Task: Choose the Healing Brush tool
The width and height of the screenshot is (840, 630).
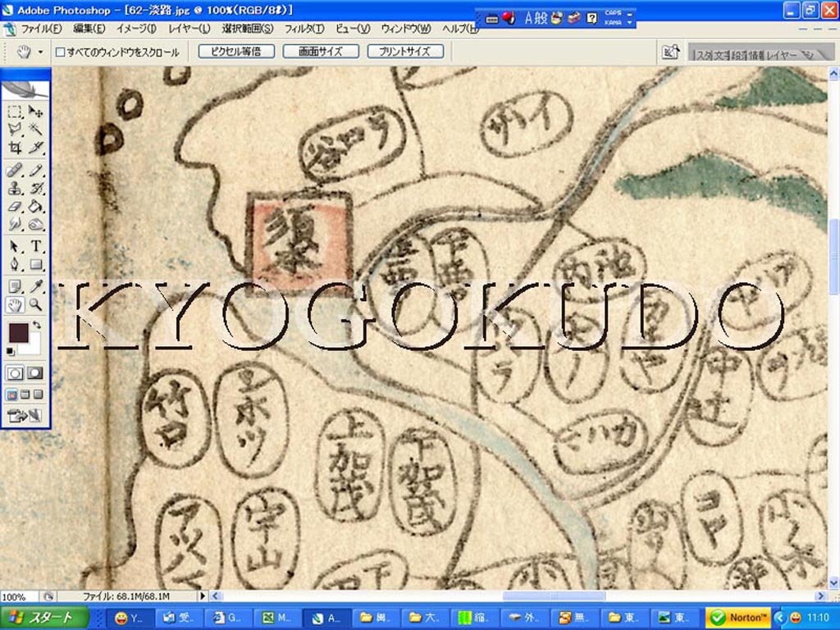Action: (x=15, y=171)
